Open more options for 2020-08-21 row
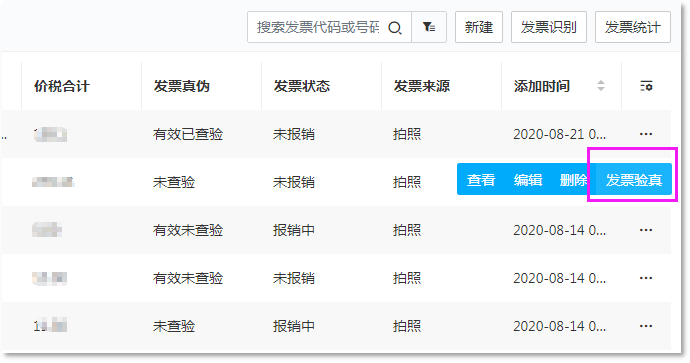Screen dimensions: 690x363 [646, 134]
